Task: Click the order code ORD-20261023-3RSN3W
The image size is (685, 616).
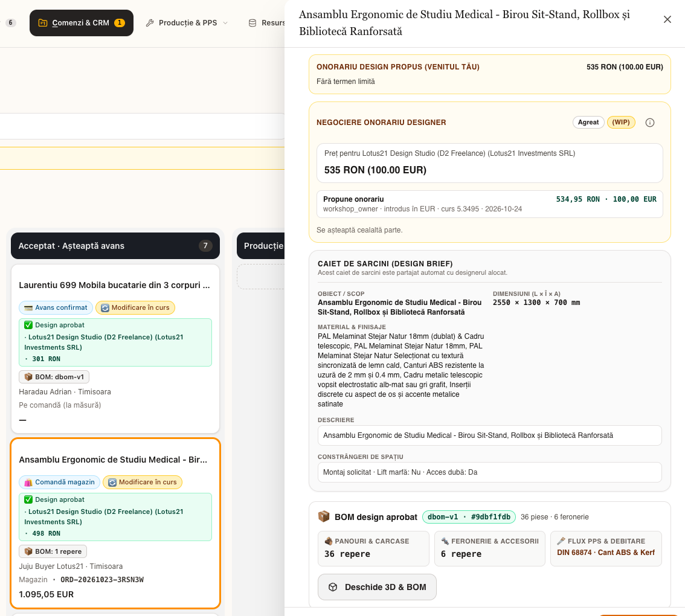Action: [x=102, y=580]
